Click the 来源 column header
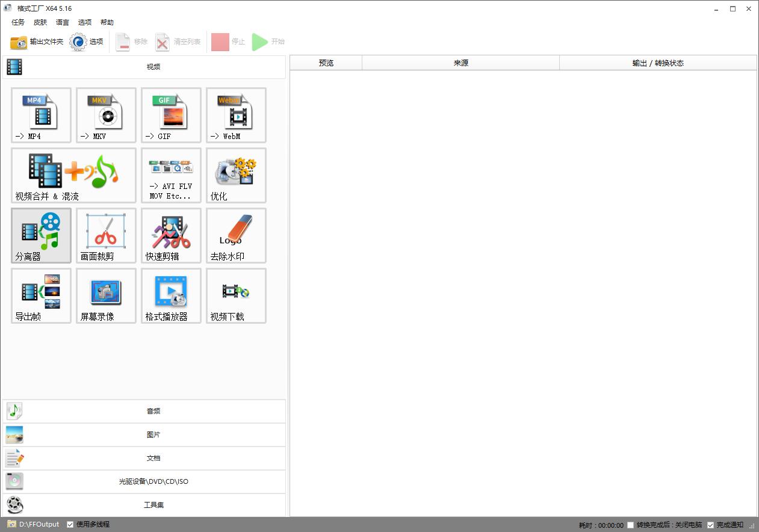 [460, 63]
